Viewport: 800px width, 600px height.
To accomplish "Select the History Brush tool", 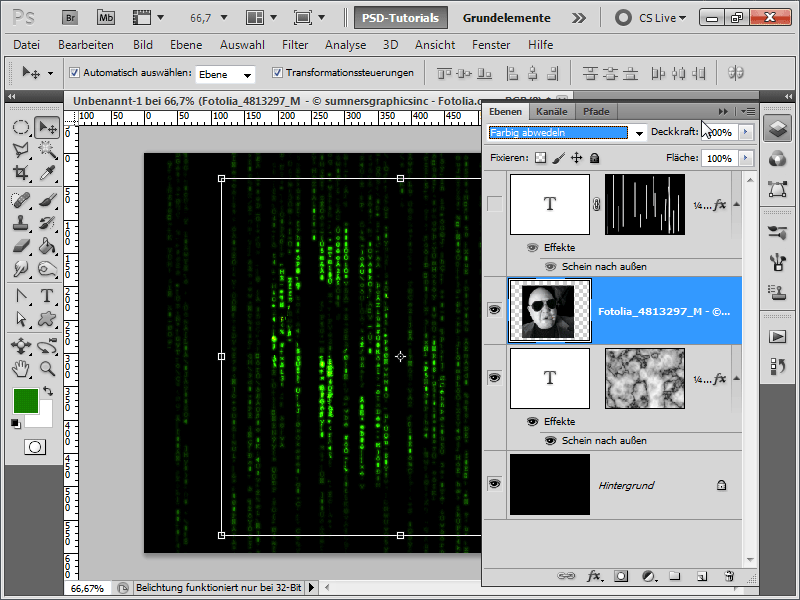I will pyautogui.click(x=47, y=223).
